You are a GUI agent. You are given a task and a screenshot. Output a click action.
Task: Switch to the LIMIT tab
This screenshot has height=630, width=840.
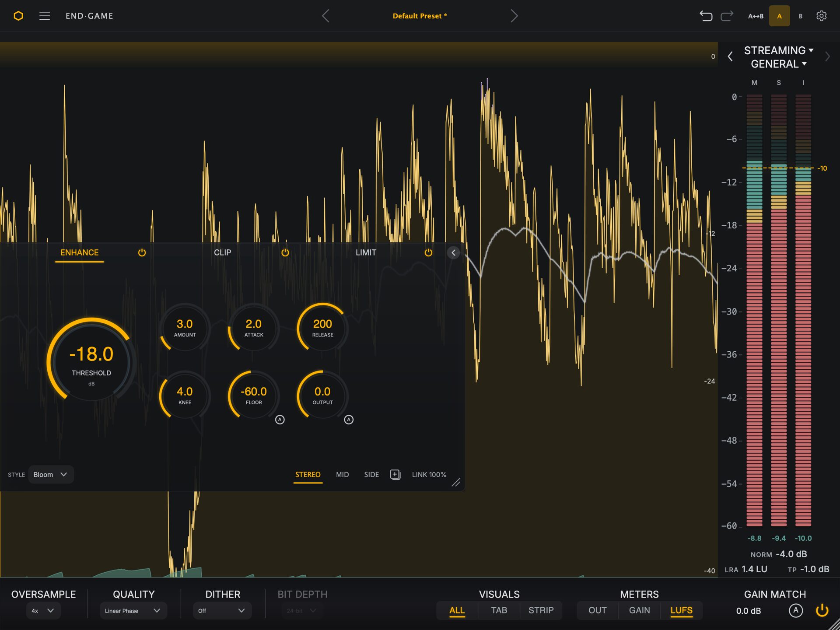pos(366,252)
